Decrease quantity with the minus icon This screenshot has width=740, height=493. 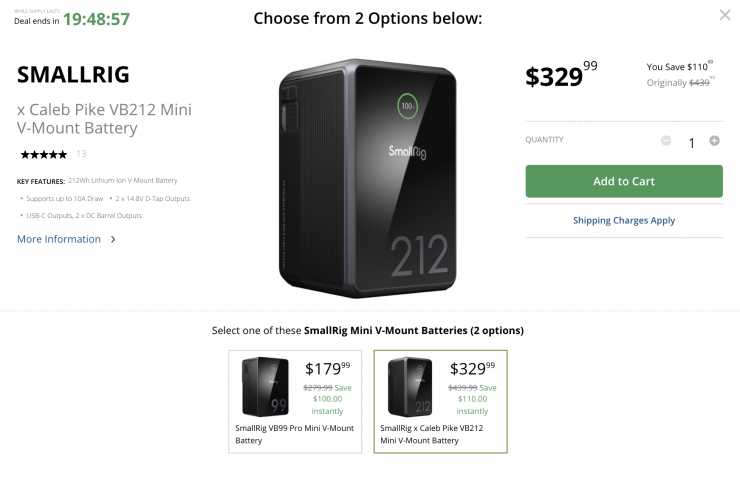tap(666, 141)
